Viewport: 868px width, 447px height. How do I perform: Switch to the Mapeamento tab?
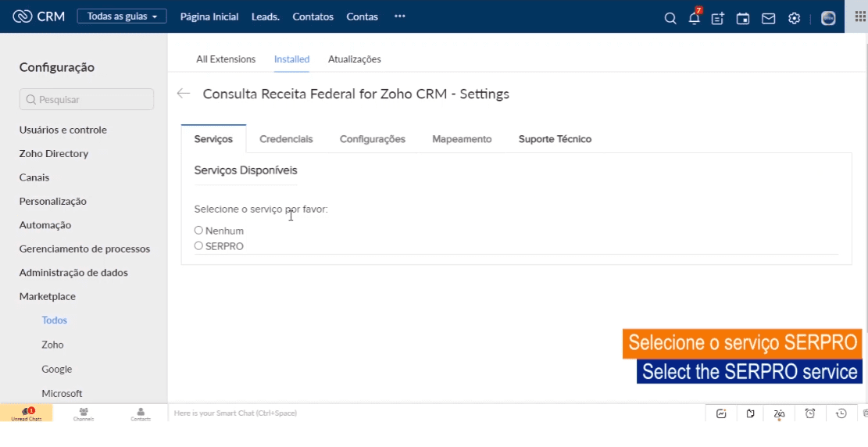462,139
